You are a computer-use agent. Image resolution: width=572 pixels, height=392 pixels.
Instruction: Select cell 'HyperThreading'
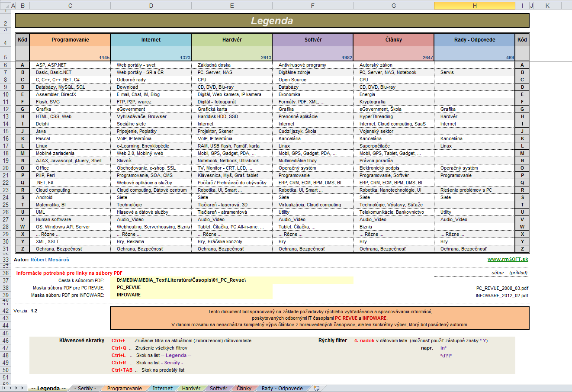coord(394,116)
